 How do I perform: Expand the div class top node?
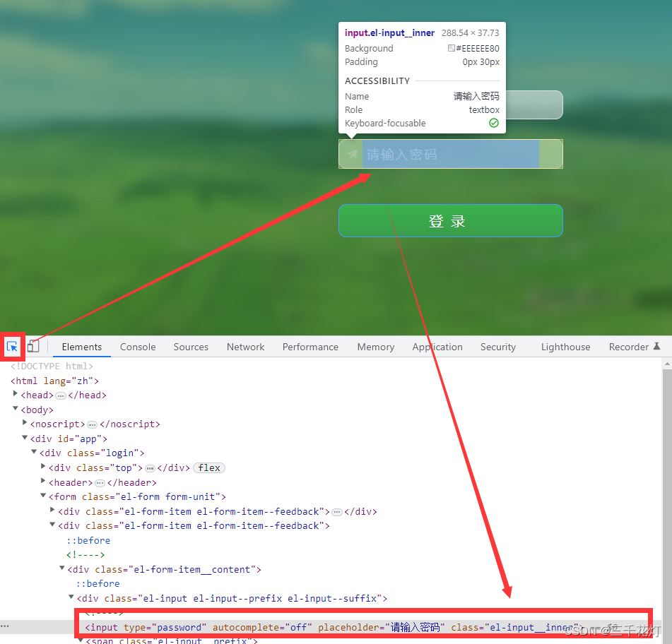pos(43,467)
